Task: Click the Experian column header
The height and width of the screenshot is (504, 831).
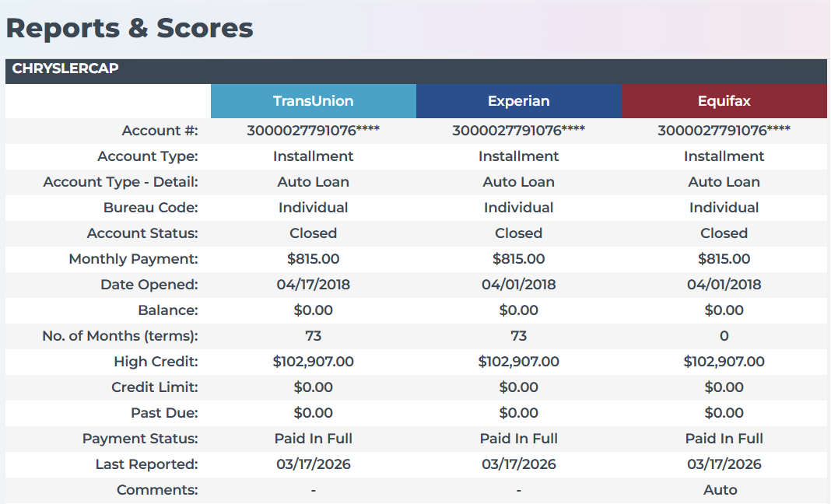Action: 519,100
